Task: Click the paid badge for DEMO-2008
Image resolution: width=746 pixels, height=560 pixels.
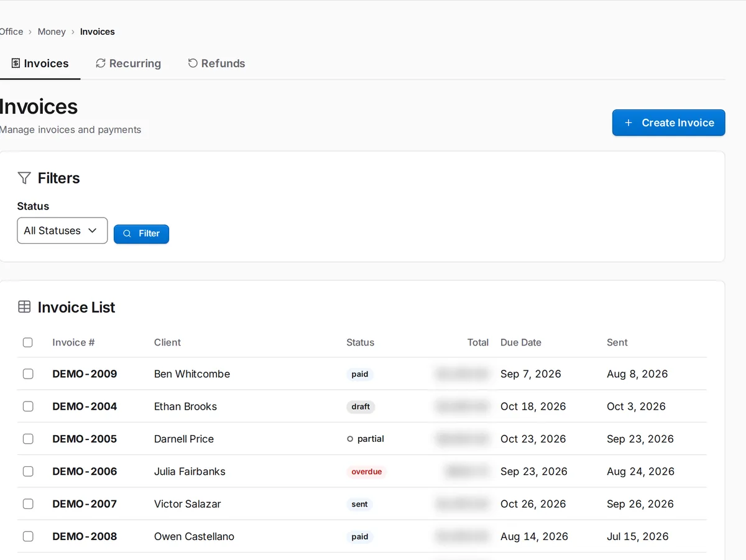Action: [360, 536]
